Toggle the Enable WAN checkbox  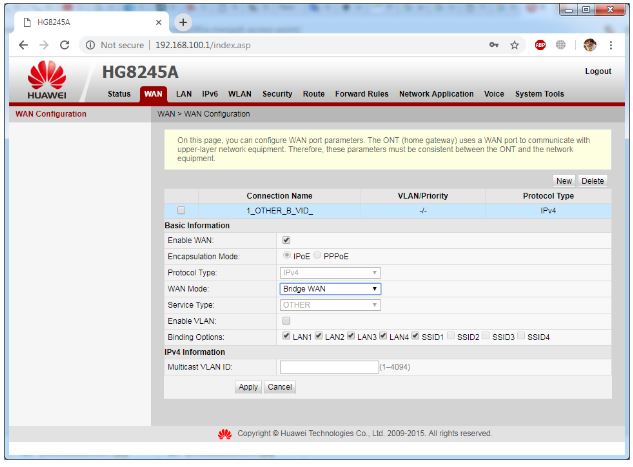287,240
